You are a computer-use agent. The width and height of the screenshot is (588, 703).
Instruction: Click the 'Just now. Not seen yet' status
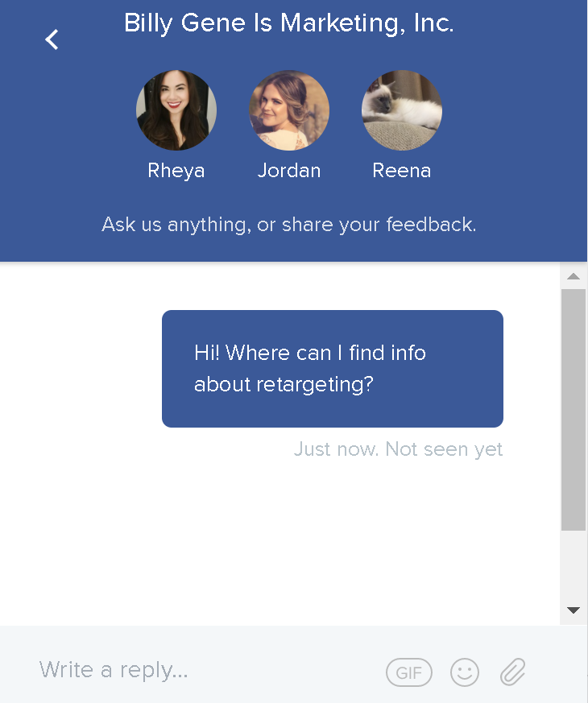tap(398, 449)
